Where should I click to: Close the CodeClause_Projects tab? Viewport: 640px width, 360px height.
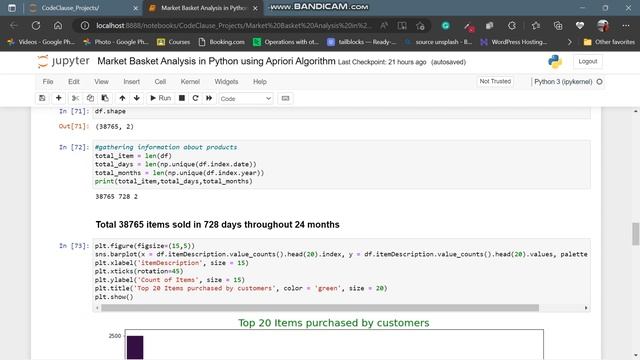[136, 8]
